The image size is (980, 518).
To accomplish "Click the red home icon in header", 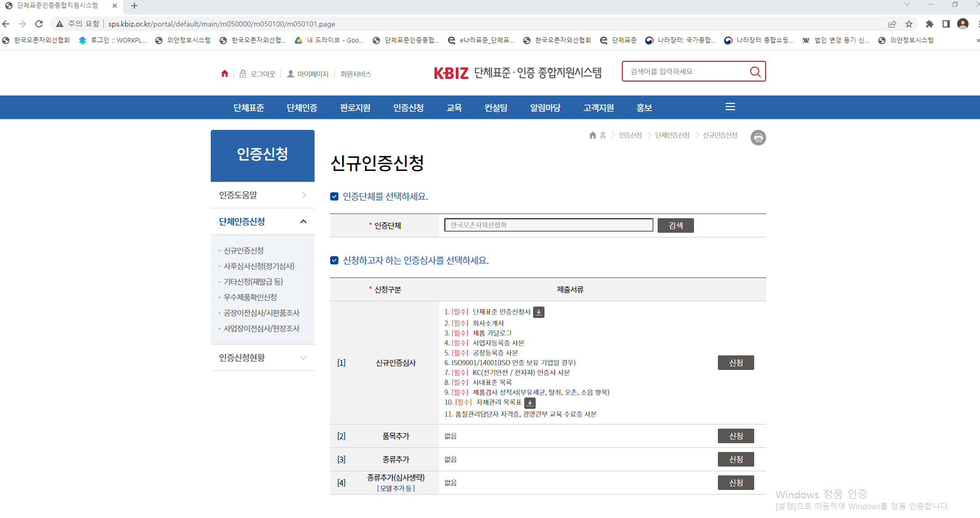I will (225, 74).
